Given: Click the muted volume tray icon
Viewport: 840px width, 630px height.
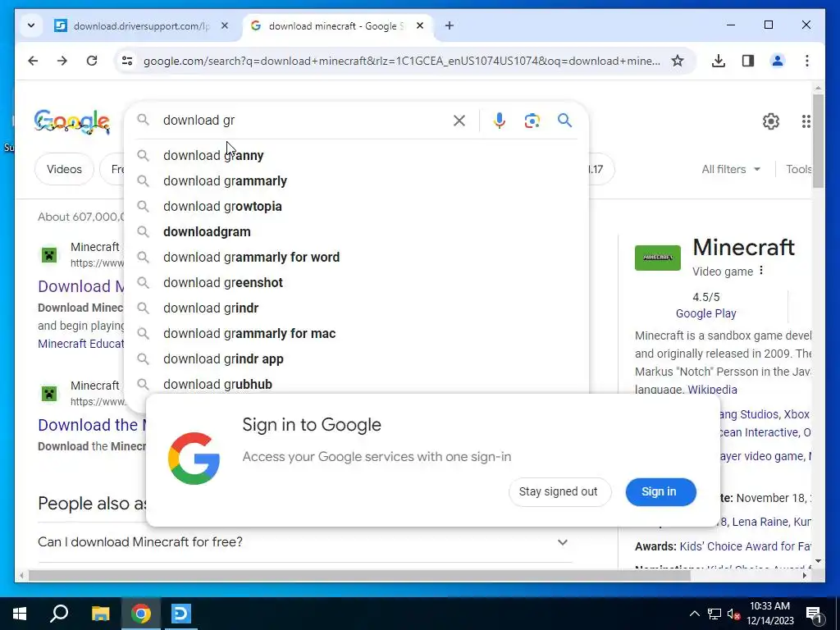Looking at the screenshot, I should click(x=733, y=614).
